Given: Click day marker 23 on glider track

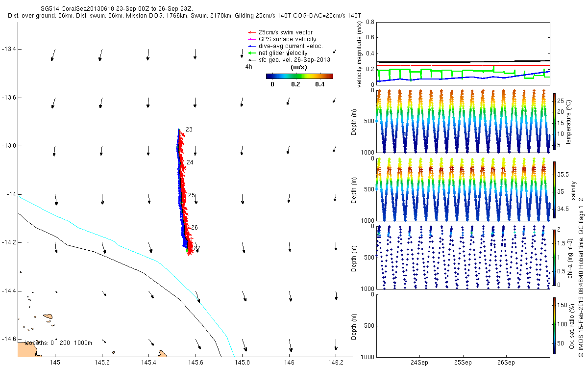Looking at the screenshot, I should coord(189,130).
